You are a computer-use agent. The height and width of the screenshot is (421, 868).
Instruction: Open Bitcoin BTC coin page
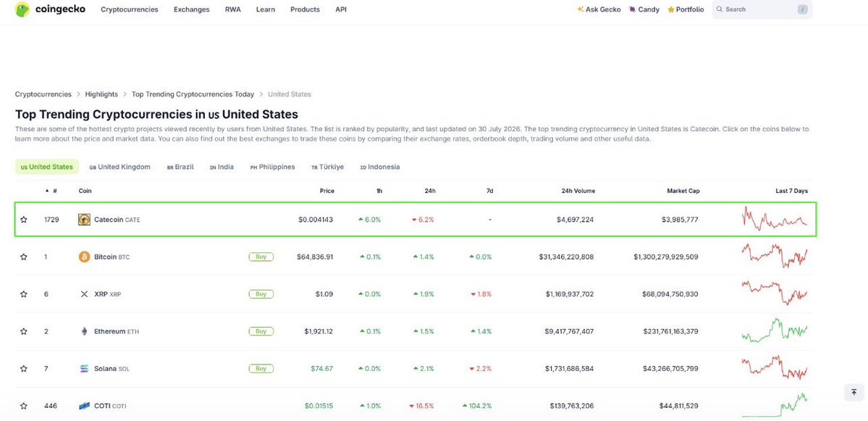point(111,257)
